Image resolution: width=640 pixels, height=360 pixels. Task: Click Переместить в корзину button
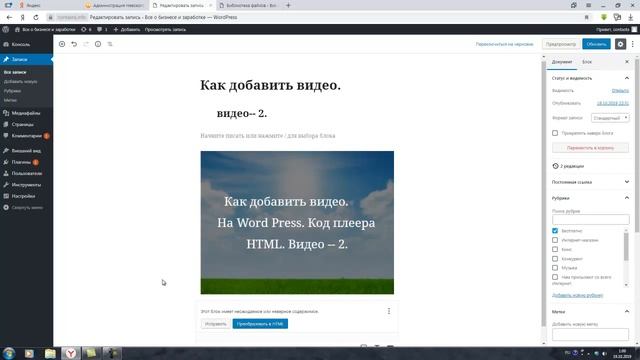tap(590, 148)
